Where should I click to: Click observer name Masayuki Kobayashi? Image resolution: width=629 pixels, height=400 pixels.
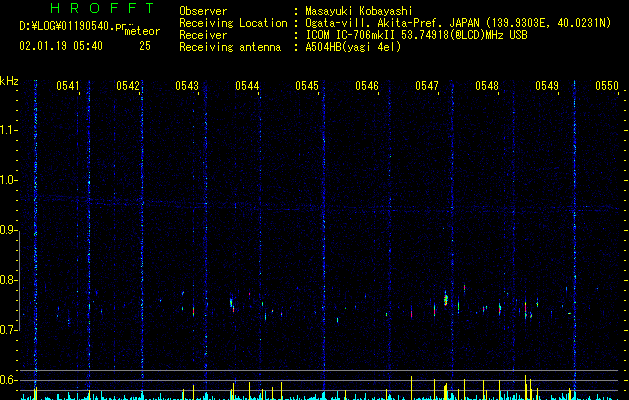359,11
